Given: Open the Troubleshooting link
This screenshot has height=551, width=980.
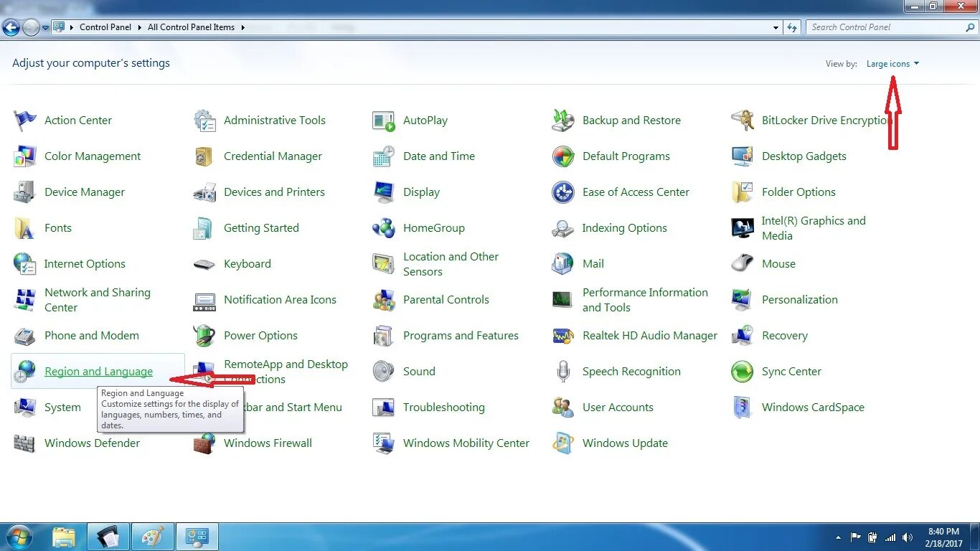Looking at the screenshot, I should pos(444,408).
